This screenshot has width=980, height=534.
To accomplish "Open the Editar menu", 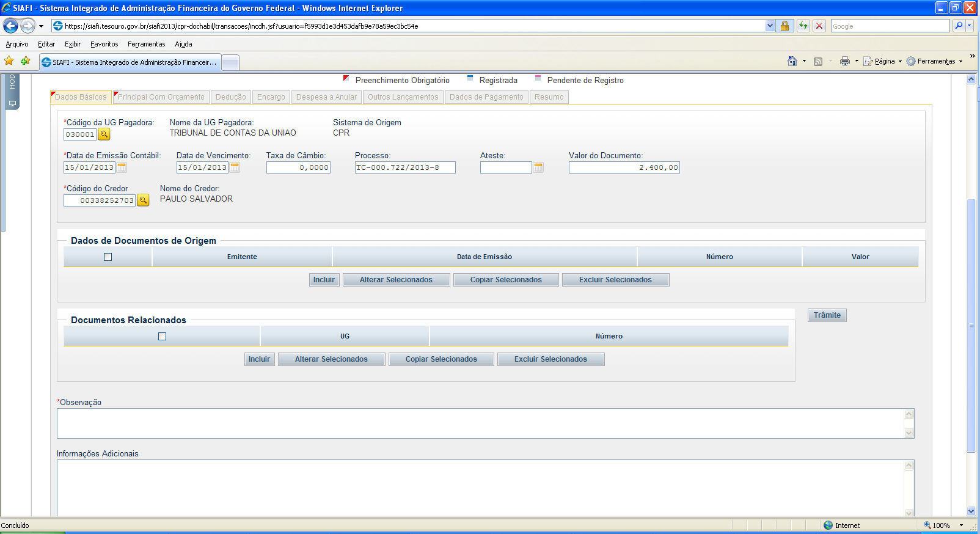I will coord(46,44).
